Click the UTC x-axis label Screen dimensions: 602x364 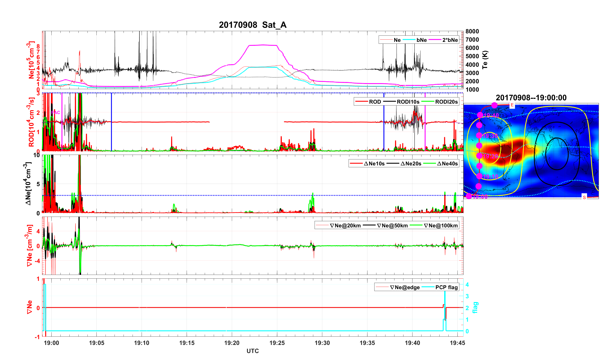tap(253, 351)
